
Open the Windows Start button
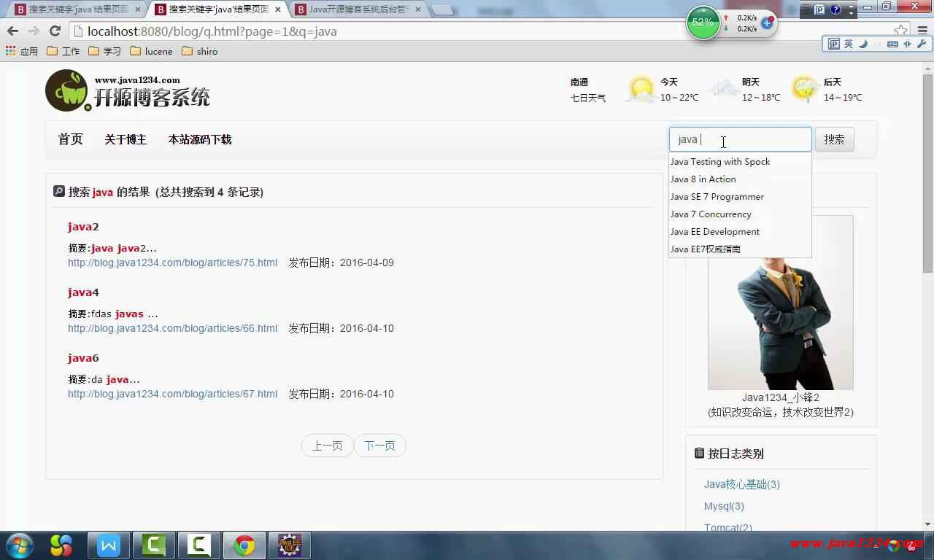[x=18, y=545]
